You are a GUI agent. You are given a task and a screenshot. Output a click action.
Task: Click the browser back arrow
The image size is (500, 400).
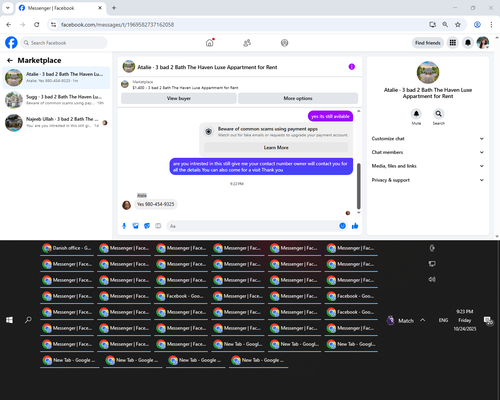point(9,24)
